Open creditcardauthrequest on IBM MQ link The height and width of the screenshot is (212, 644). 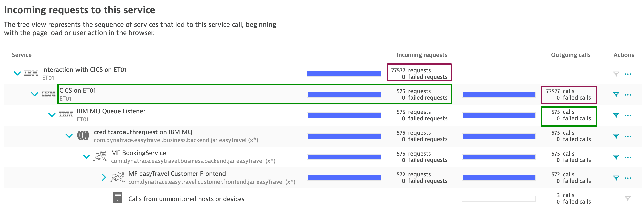coord(143,132)
